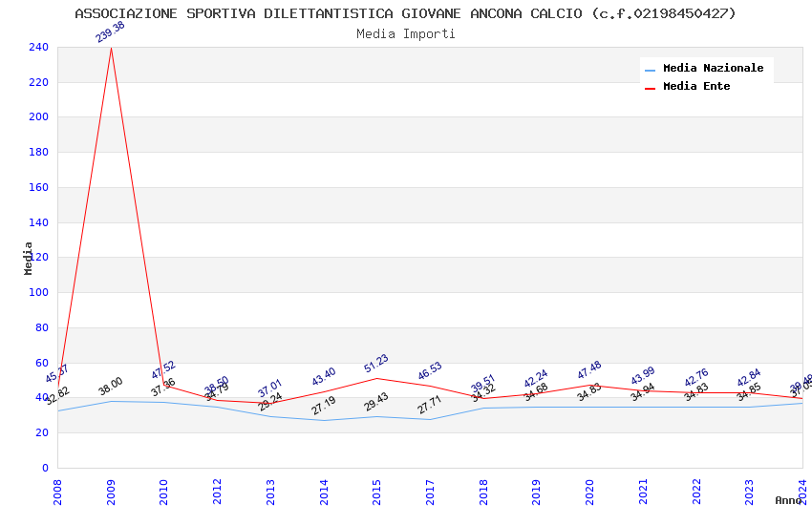Click the 2015 x-axis year label
Viewport: 812px width, 525px height.
(376, 492)
